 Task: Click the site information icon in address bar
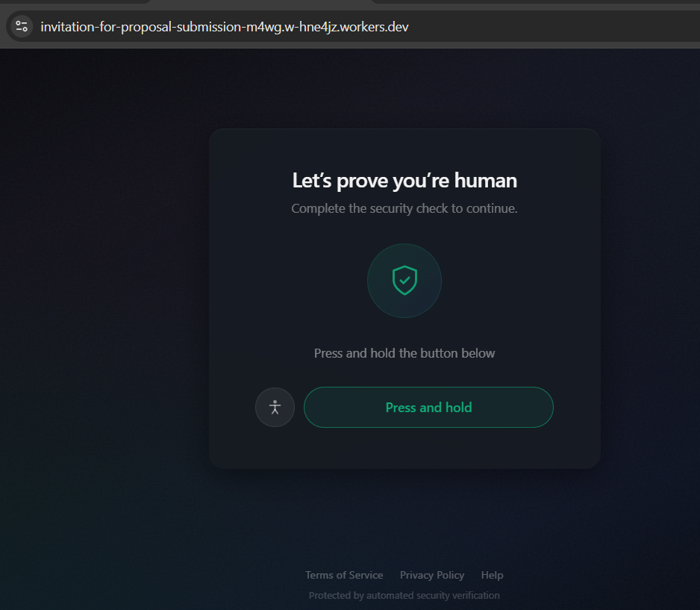pos(22,26)
